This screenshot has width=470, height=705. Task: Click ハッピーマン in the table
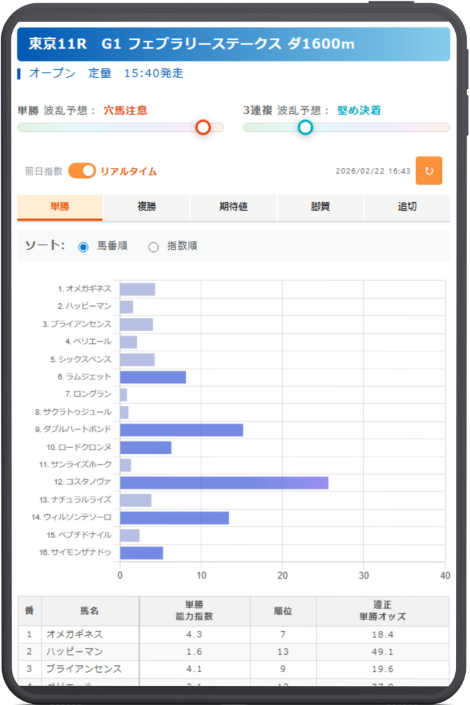75,651
